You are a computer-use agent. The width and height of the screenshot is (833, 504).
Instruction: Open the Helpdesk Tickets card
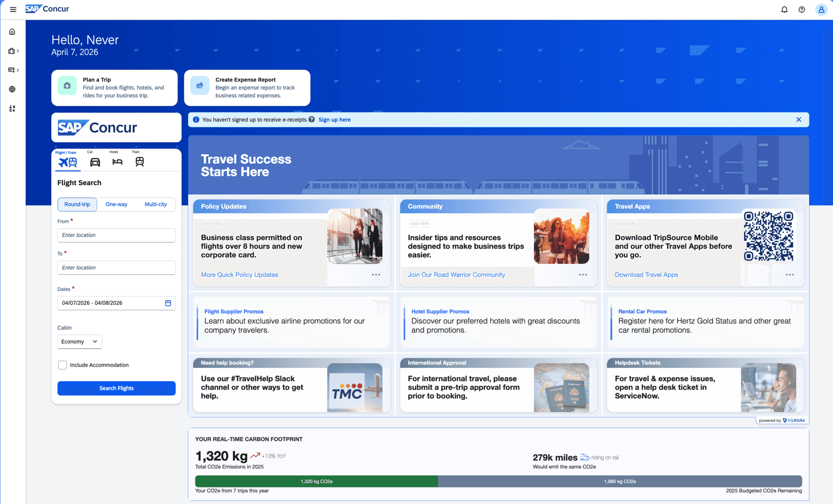point(705,385)
